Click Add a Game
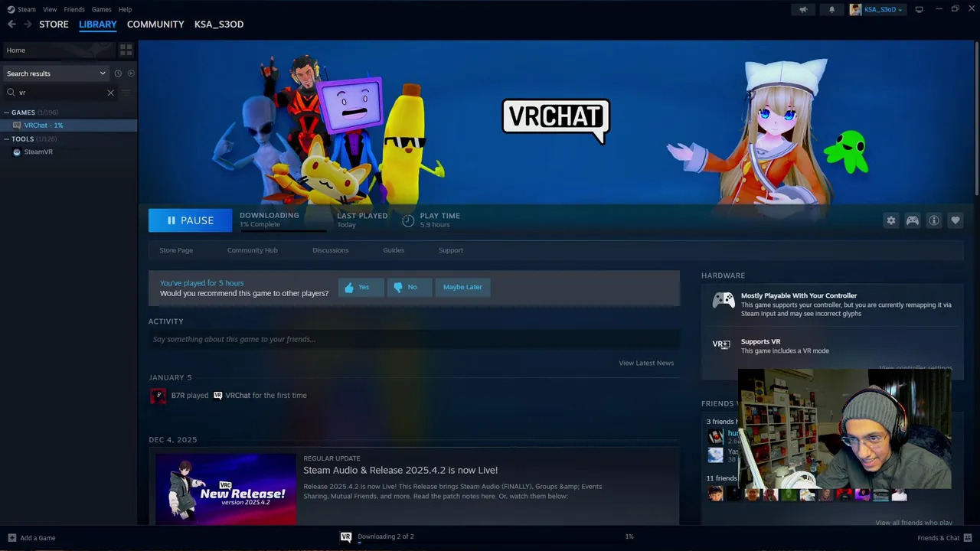This screenshot has width=980, height=551. [x=31, y=538]
